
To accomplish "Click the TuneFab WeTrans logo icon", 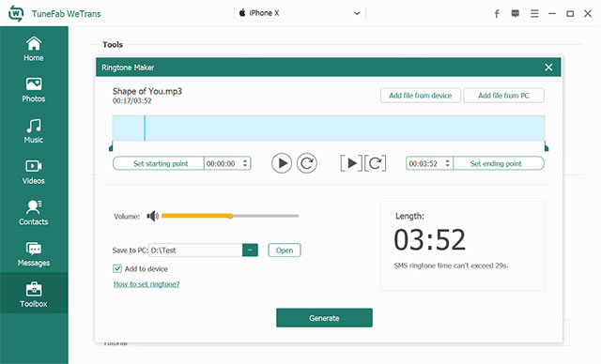I will [16, 13].
